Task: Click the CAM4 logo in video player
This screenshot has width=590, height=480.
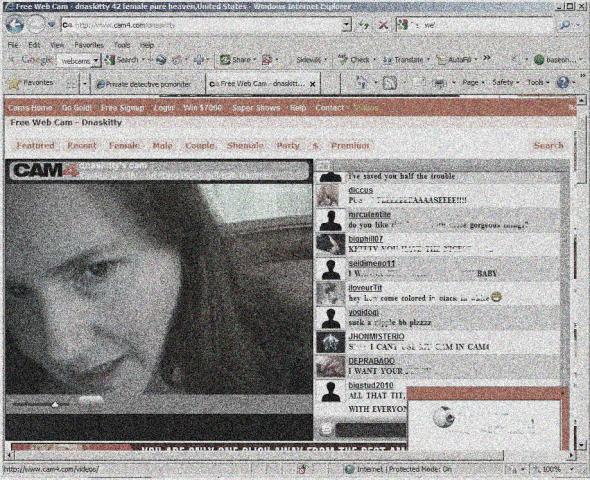Action: pyautogui.click(x=46, y=170)
